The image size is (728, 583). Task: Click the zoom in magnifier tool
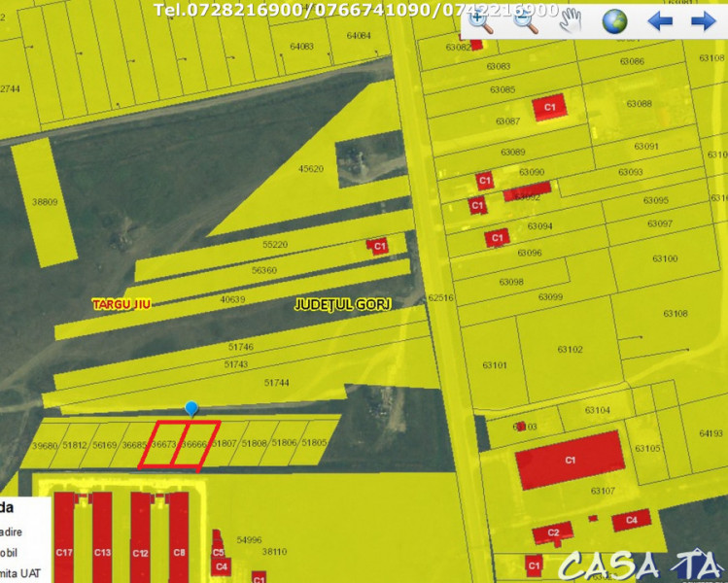tap(480, 21)
